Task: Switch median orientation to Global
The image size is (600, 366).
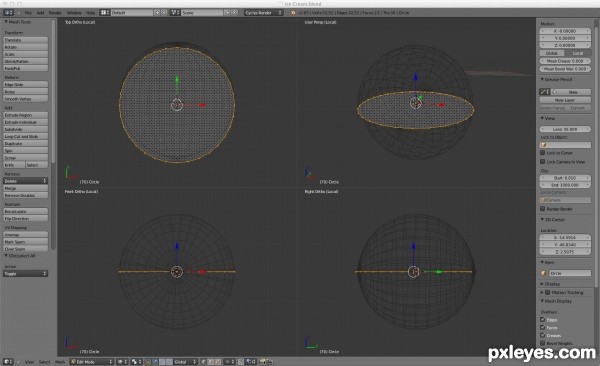Action: click(x=552, y=53)
